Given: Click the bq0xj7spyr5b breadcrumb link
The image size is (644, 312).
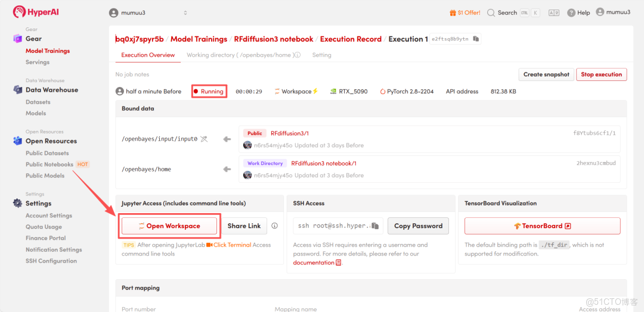Looking at the screenshot, I should (140, 39).
